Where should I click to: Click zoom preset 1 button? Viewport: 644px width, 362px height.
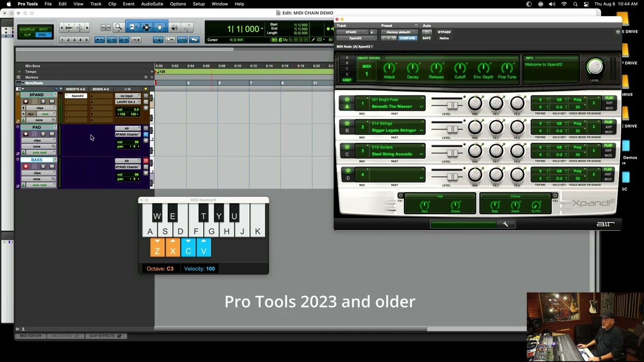tap(62, 40)
